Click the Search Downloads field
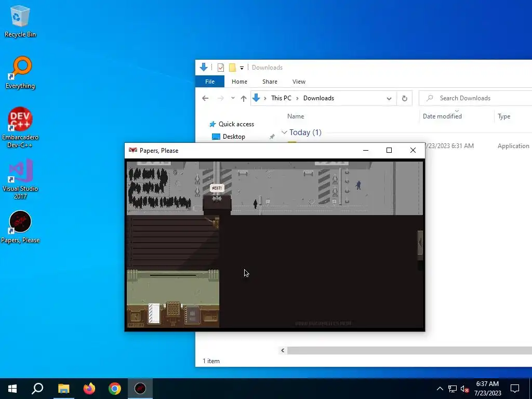Screen dimensions: 532x399 [475, 98]
